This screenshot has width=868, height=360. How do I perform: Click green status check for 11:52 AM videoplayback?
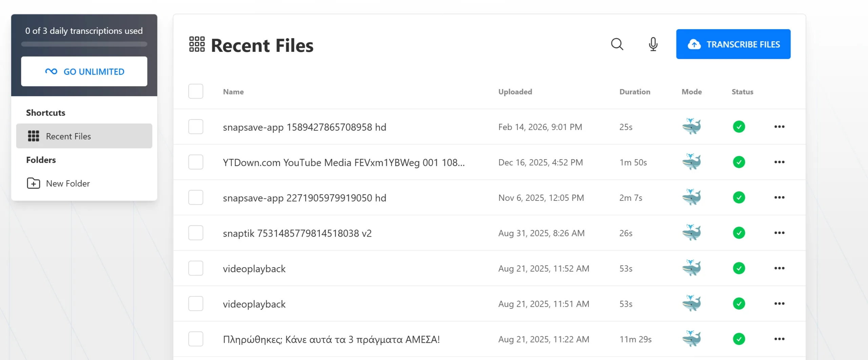[x=739, y=268]
